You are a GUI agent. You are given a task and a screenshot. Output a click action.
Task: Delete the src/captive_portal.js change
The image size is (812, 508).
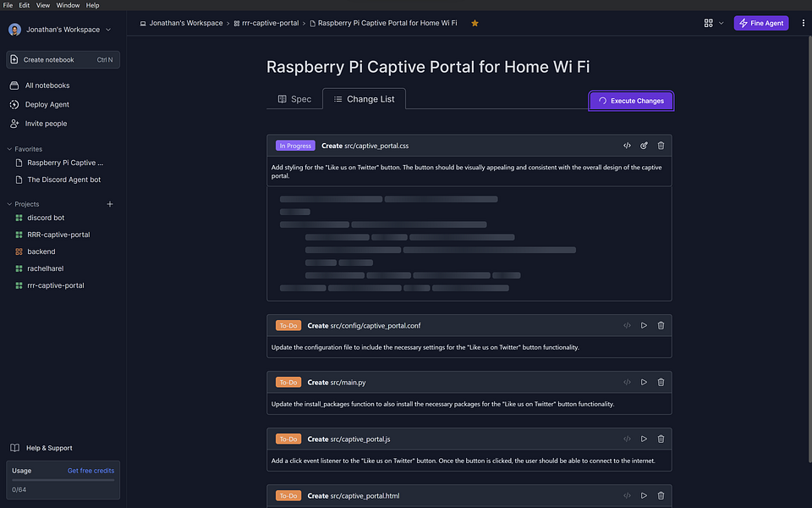tap(661, 439)
